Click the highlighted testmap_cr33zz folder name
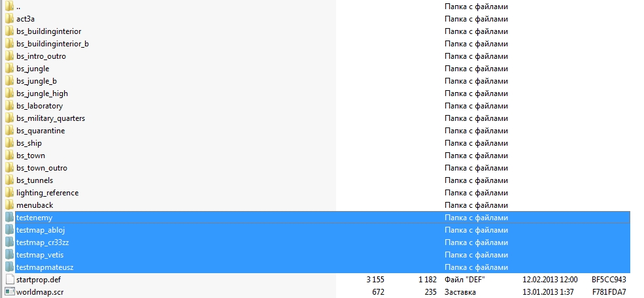 pyautogui.click(x=42, y=242)
